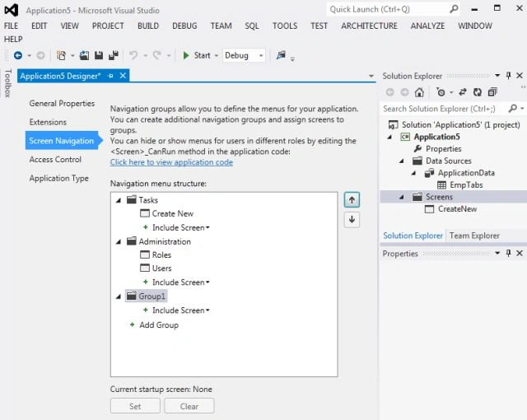Click the Save All toolbar icon

point(114,55)
